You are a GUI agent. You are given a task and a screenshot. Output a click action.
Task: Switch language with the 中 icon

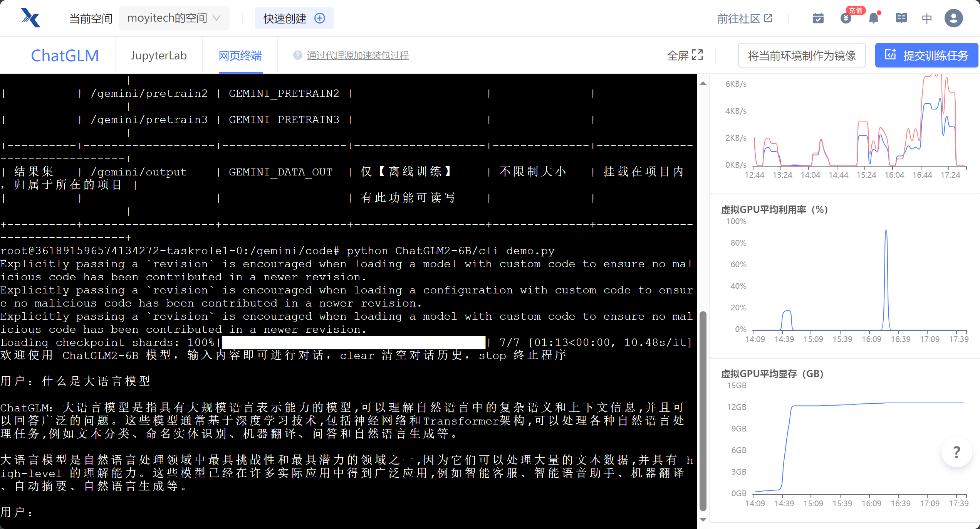pos(927,18)
